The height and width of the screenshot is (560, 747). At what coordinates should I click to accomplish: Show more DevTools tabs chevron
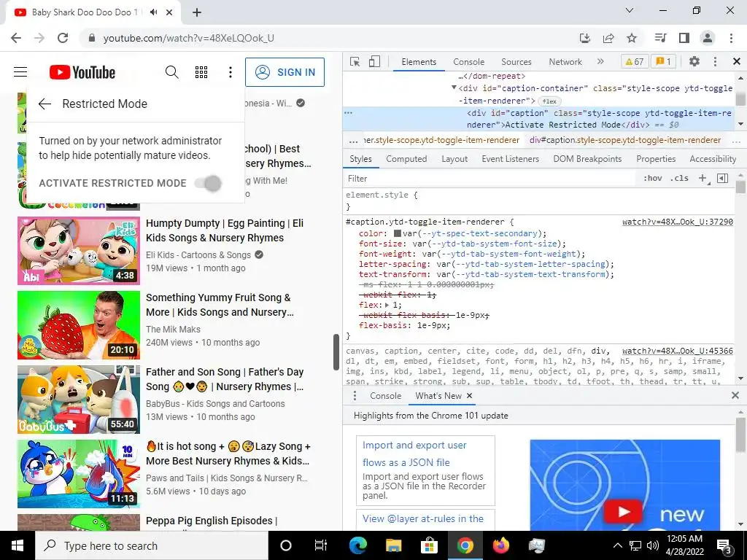coord(600,61)
